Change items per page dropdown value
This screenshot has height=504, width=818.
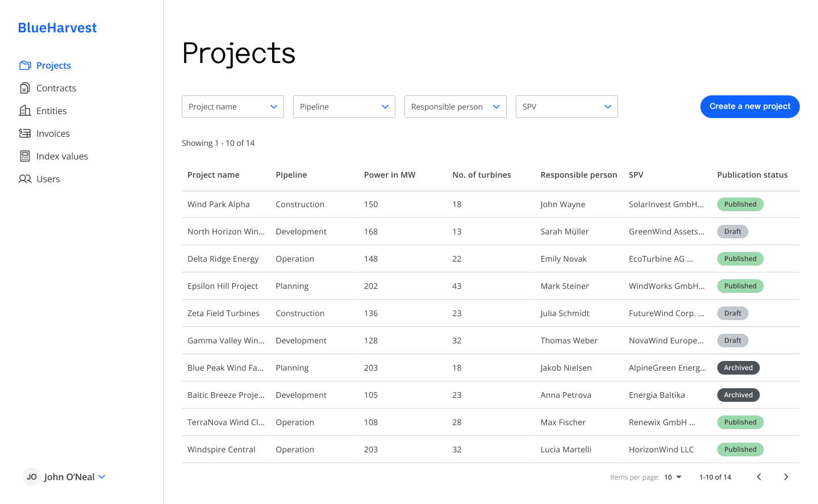coord(673,477)
